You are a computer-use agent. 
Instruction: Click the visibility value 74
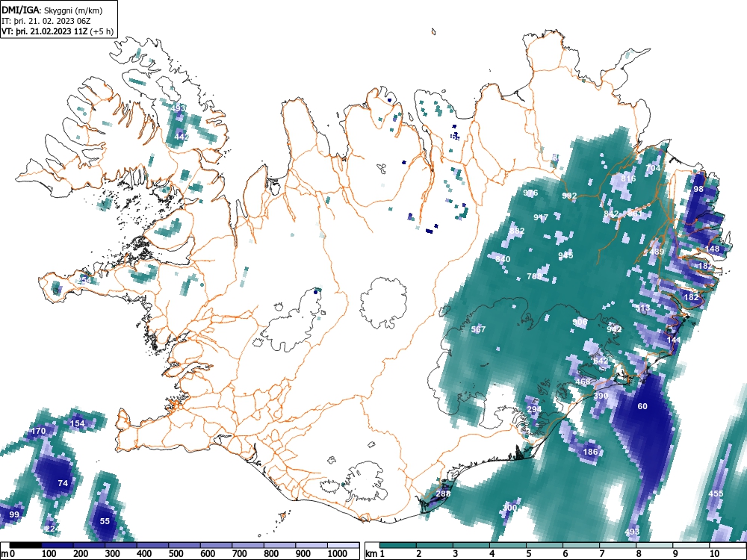click(63, 483)
